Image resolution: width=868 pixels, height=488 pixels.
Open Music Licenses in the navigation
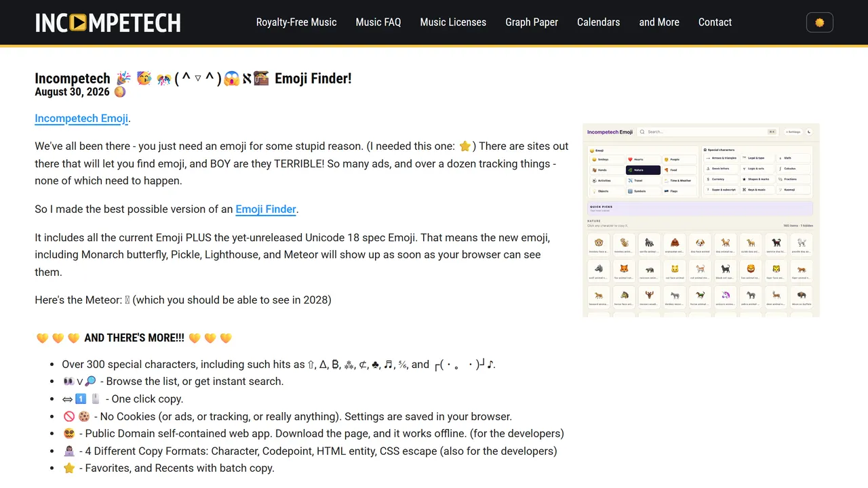tap(453, 22)
